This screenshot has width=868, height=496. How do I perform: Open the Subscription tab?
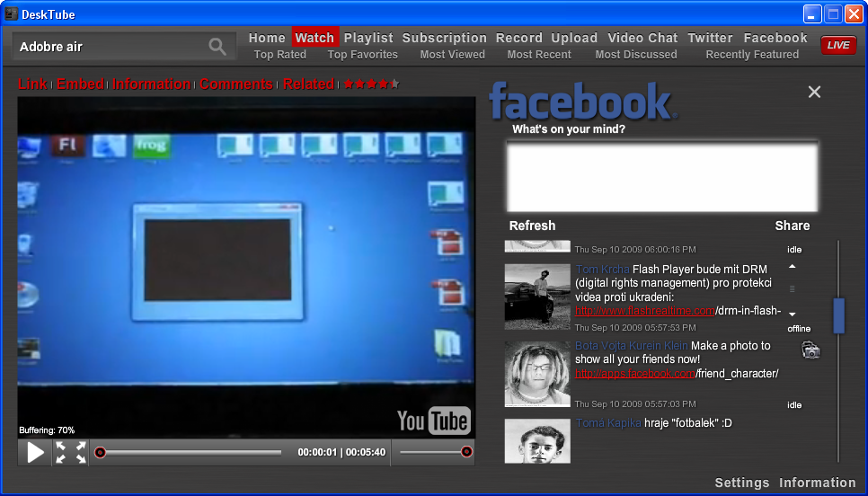pos(444,38)
